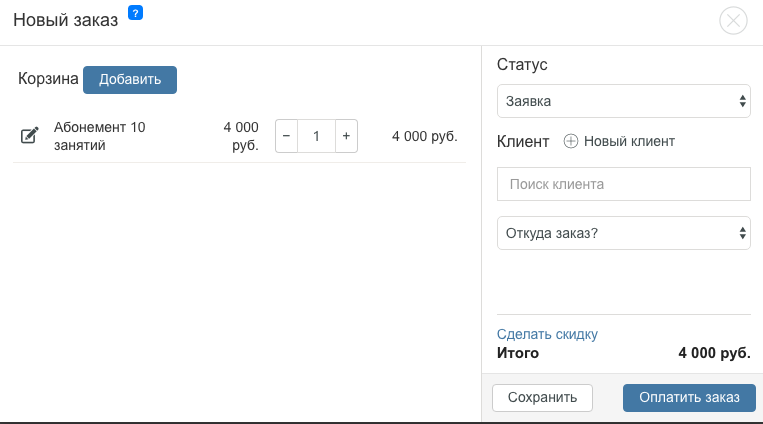Click the Добавить button

click(130, 80)
